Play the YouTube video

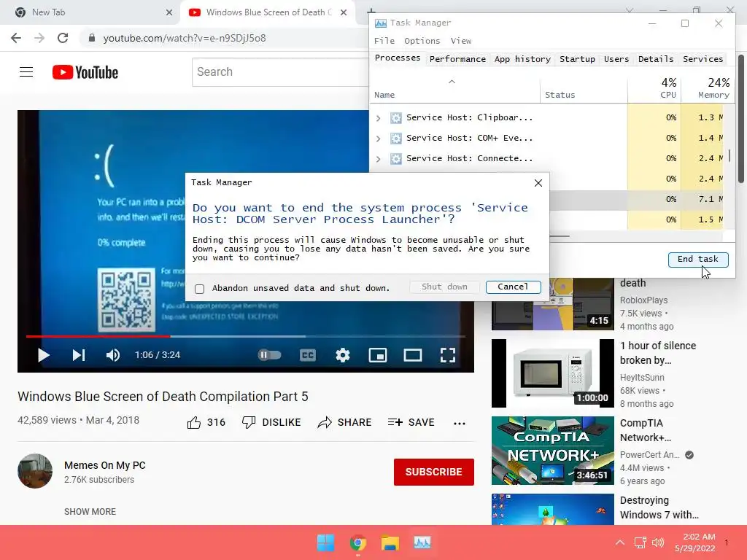coord(43,355)
